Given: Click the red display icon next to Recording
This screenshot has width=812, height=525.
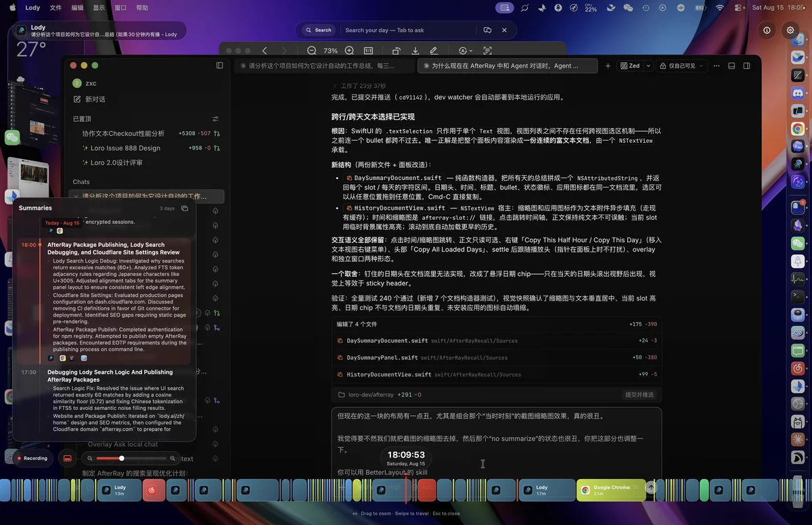Looking at the screenshot, I should click(68, 458).
